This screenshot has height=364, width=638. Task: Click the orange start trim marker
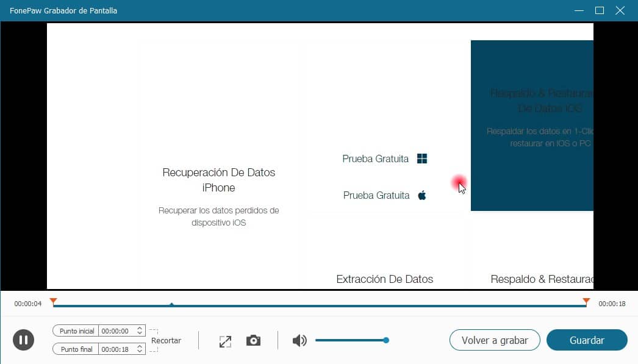(53, 301)
